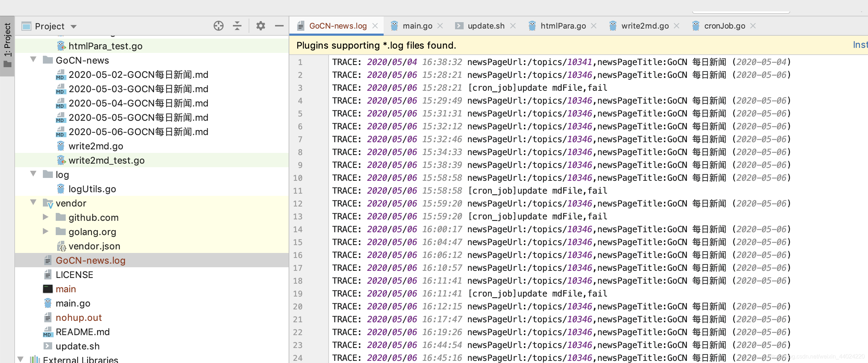868x363 pixels.
Task: Select main.go in project tree
Action: [x=151, y=303]
